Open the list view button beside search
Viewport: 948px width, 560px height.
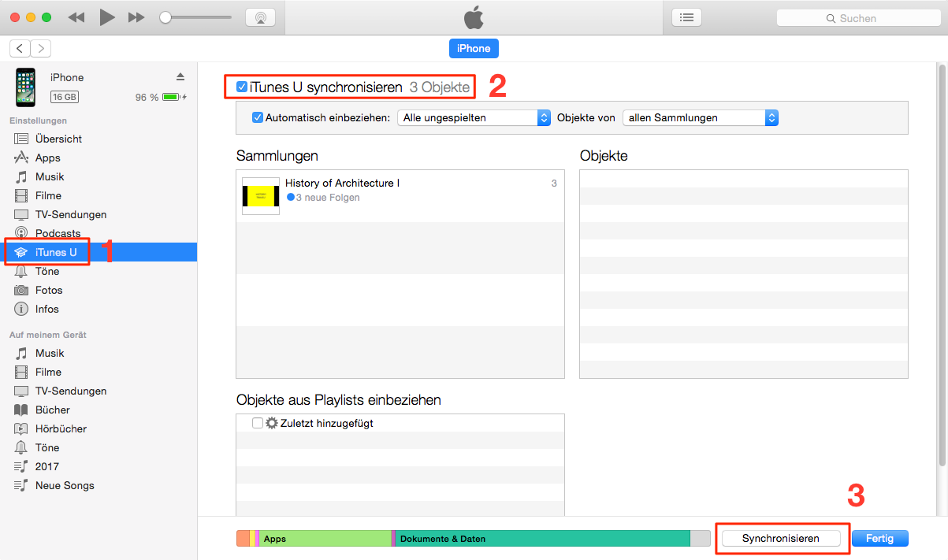click(686, 17)
